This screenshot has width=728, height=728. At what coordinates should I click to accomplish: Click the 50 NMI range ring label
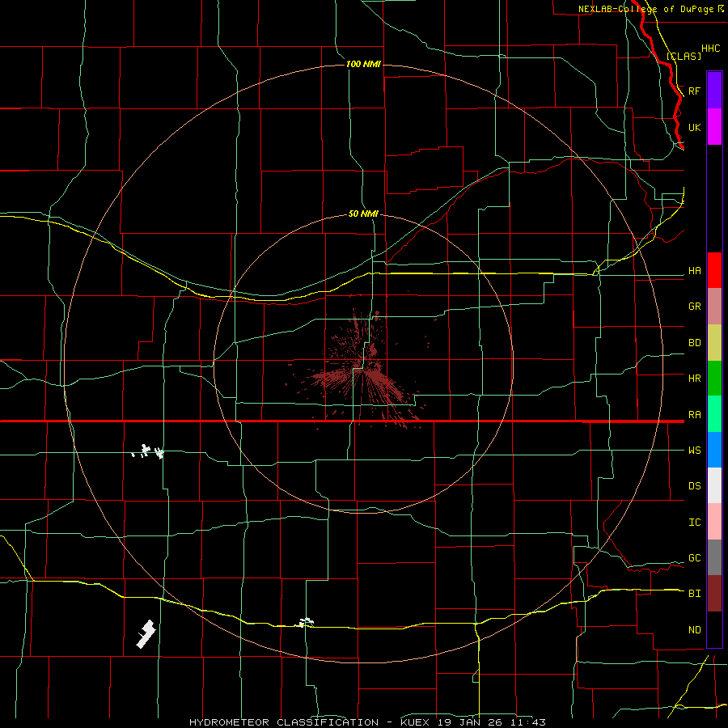tap(363, 214)
